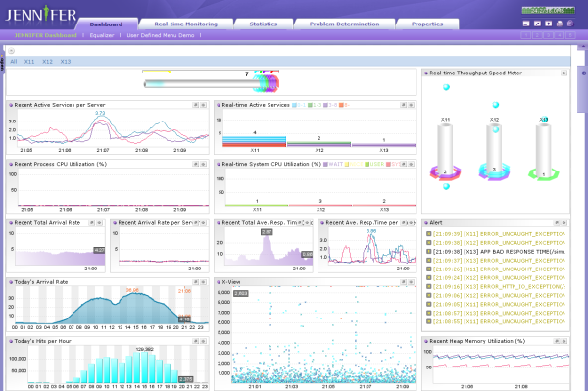Collapse the round toggle above the server filter bar
Viewport: 588px width, 391px height.
11,51
